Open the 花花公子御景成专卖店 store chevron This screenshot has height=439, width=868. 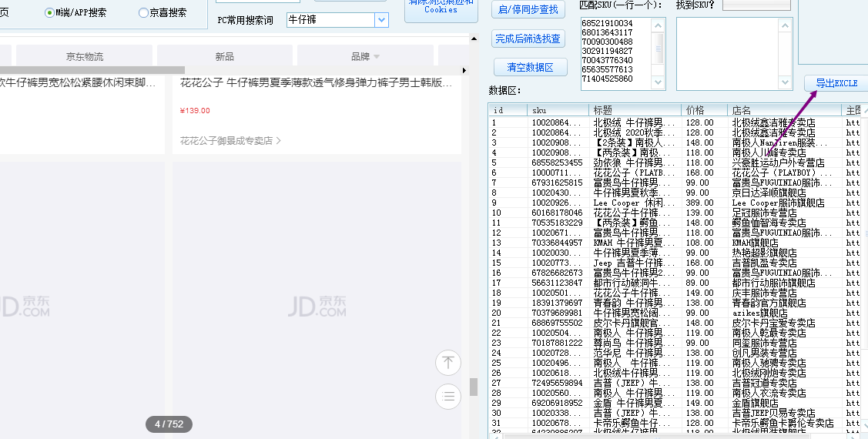click(279, 141)
